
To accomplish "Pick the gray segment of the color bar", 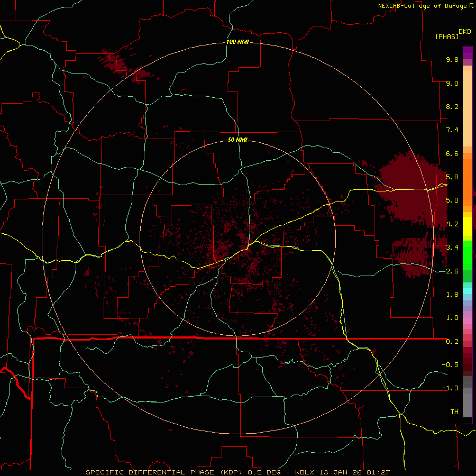I will click(467, 397).
